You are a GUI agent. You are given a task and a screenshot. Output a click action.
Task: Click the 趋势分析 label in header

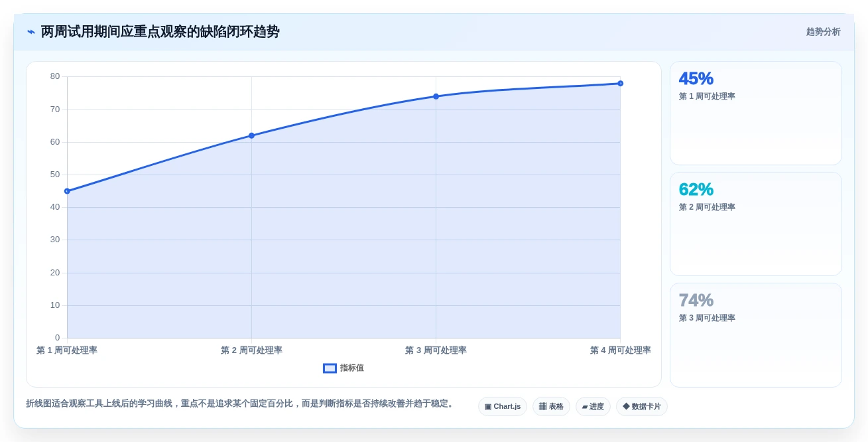(823, 32)
